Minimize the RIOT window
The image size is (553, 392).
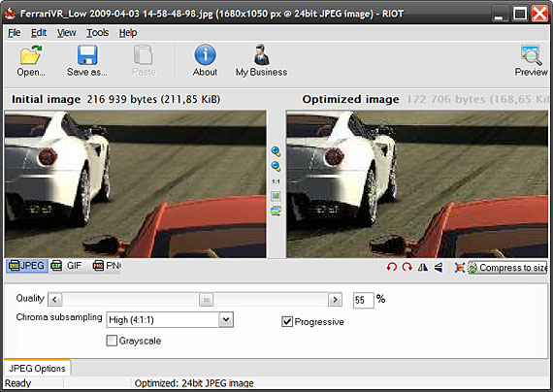(499, 14)
